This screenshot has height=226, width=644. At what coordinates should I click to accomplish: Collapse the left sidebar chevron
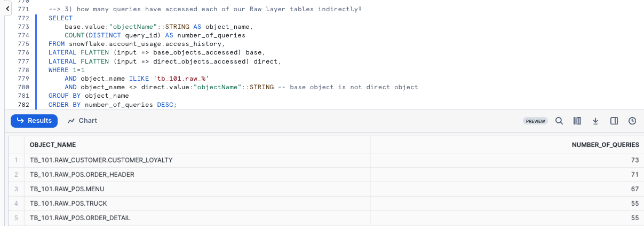point(8,9)
